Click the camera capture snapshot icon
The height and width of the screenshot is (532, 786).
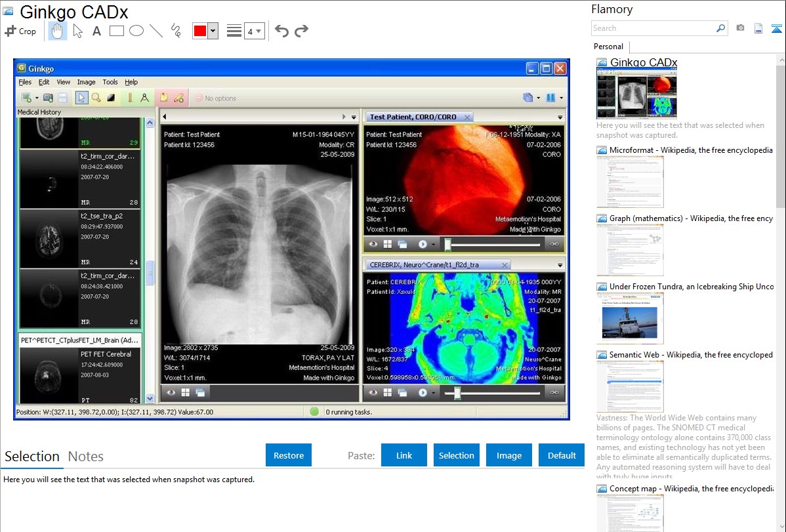click(740, 28)
